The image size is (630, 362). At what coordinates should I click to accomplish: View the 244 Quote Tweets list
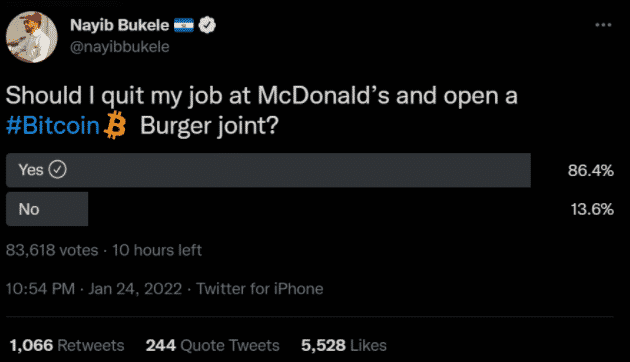pyautogui.click(x=213, y=346)
